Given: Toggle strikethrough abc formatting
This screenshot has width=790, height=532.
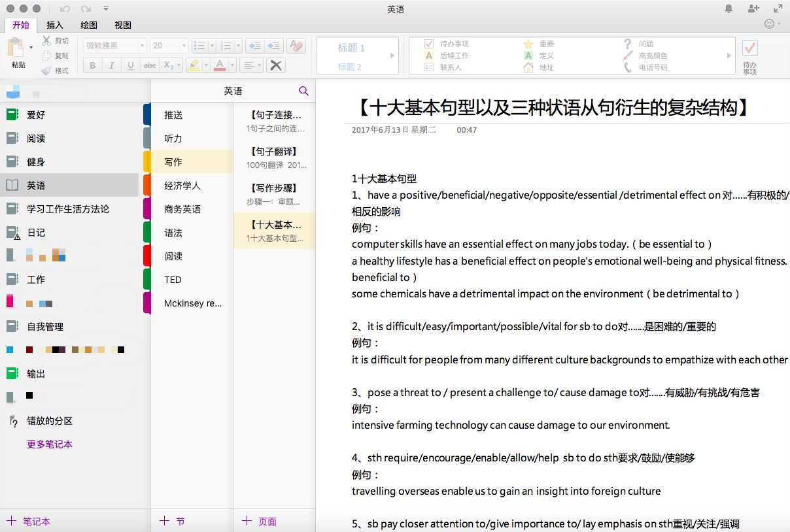Looking at the screenshot, I should [150, 65].
